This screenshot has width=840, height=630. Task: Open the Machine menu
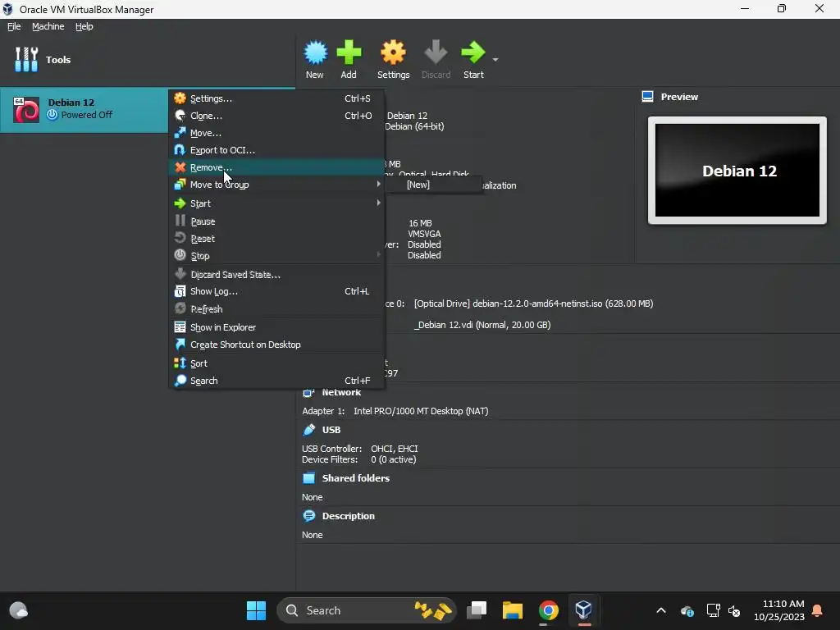coord(48,26)
